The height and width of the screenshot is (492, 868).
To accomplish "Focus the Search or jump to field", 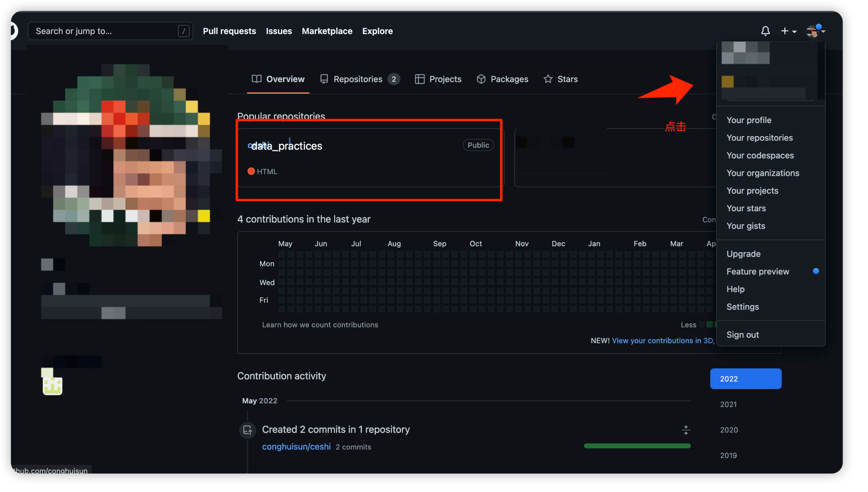I will click(111, 31).
